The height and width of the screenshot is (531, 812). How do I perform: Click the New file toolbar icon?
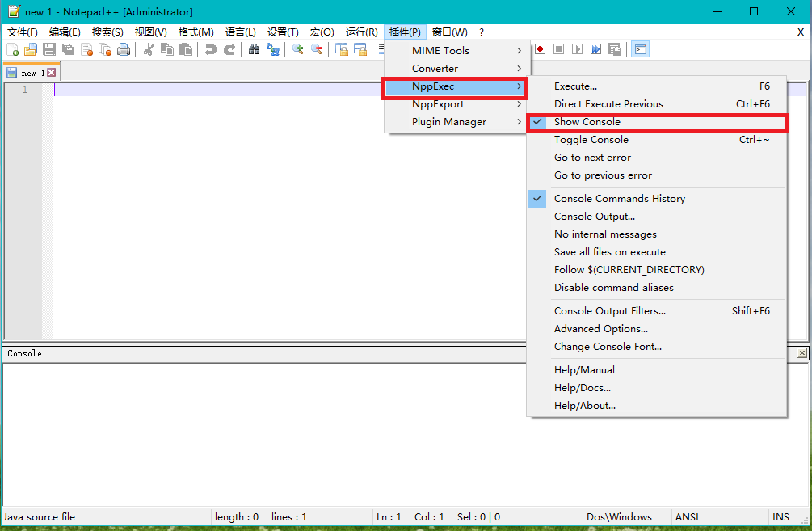(x=12, y=50)
